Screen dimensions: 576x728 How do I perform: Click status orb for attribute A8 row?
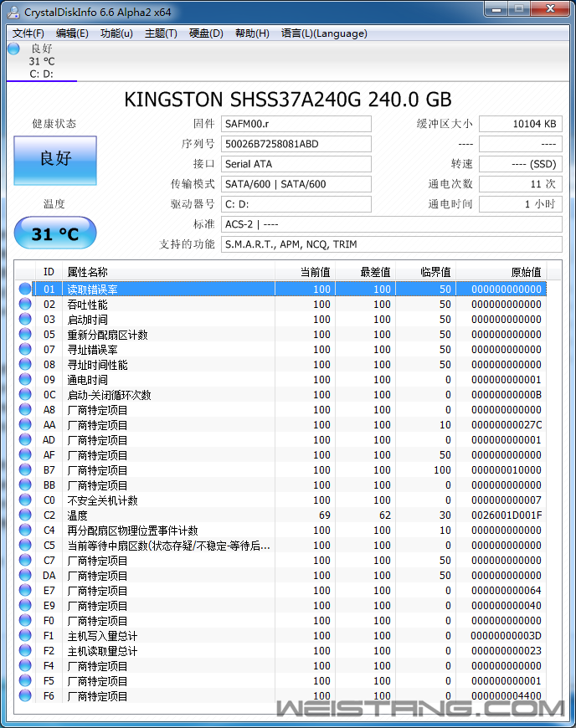[x=25, y=409]
